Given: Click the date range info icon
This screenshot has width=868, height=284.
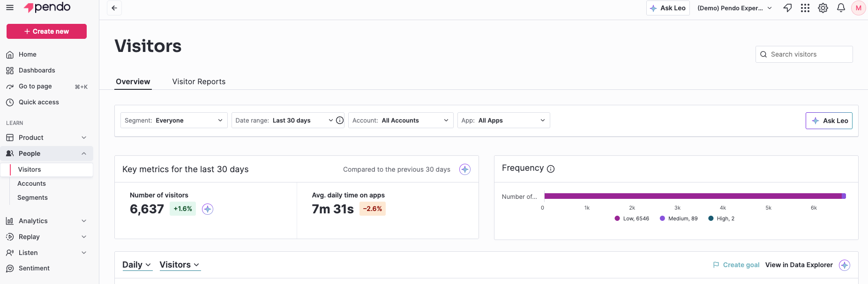Looking at the screenshot, I should pos(340,120).
